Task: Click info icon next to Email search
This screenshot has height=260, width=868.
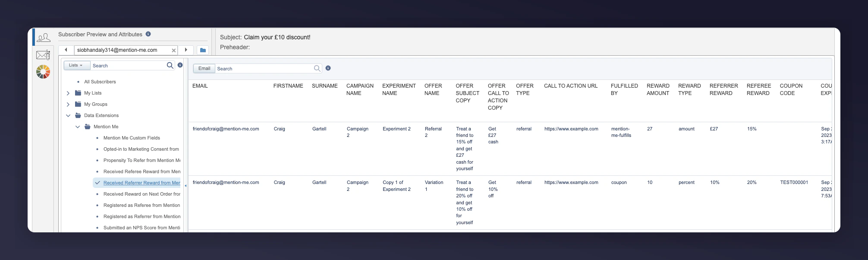Action: point(328,68)
